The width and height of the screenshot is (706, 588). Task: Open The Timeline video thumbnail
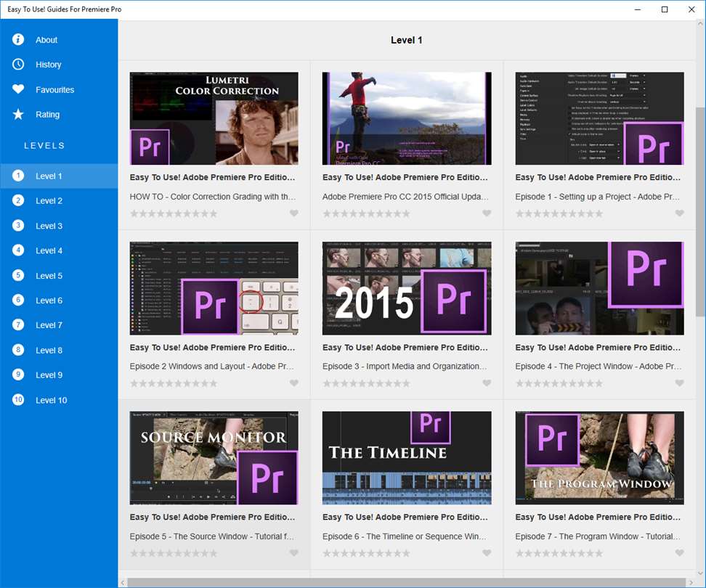407,457
